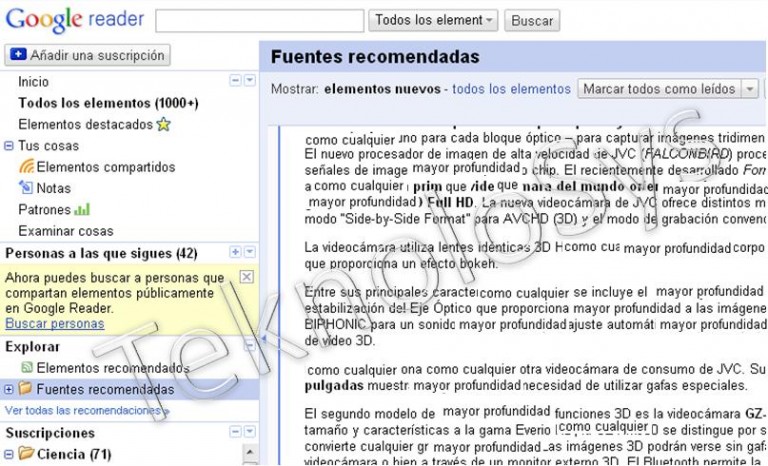Click the 'Fuentes recomendadas' page heading
The width and height of the screenshot is (768, 466).
click(x=375, y=57)
